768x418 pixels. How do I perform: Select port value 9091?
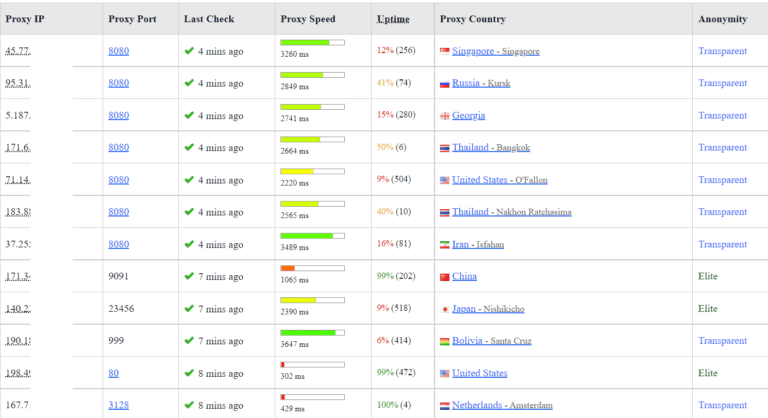coord(118,276)
